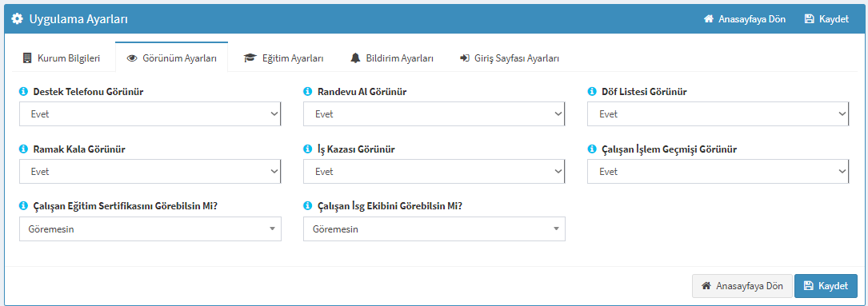Image resolution: width=868 pixels, height=306 pixels.
Task: Select the Giriş Sayfası Ayarları tab
Action: 510,58
